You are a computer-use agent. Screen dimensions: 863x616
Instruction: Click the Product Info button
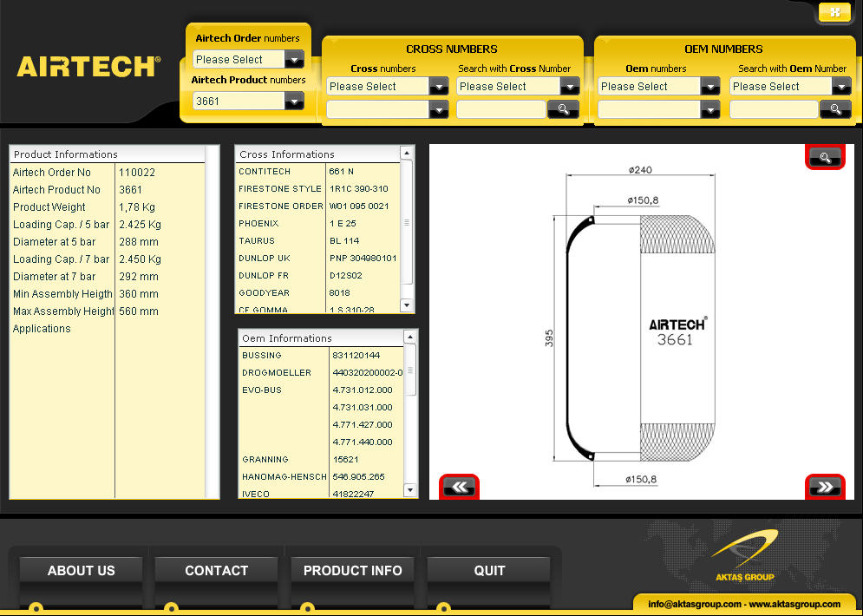click(x=352, y=571)
